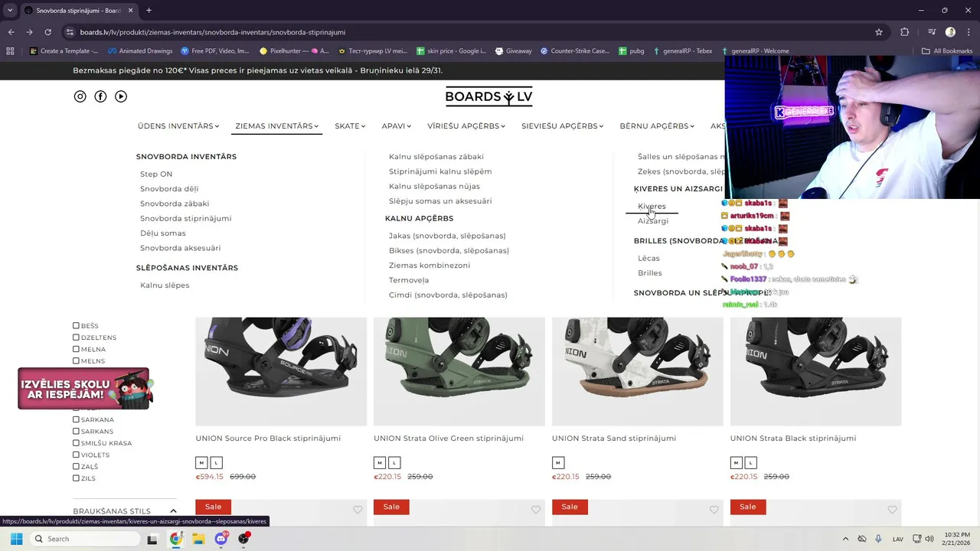The image size is (980, 551).
Task: Check the VIOLETS color filter
Action: coord(76,455)
